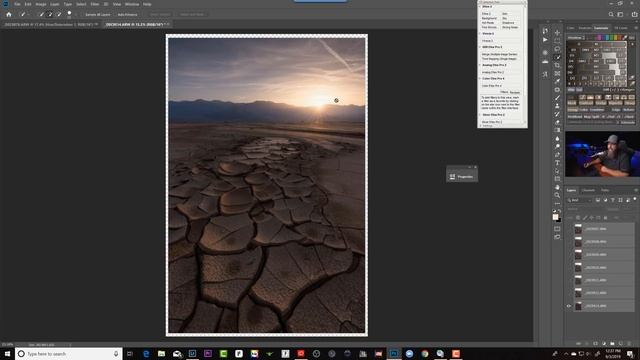The height and width of the screenshot is (360, 640).
Task: Switch to the first document tab
Action: coord(50,24)
